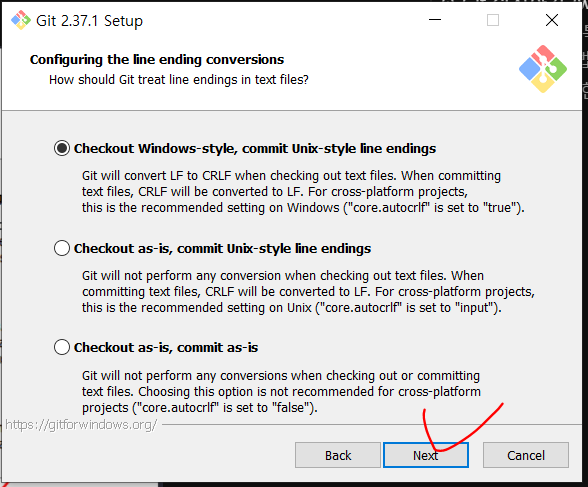Select the Checkout Windows-style radio circle
This screenshot has height=487, width=588.
pyautogui.click(x=62, y=148)
